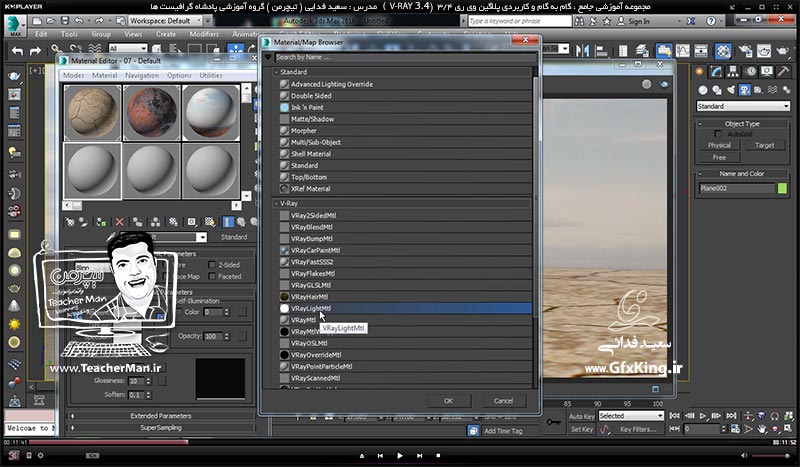
Task: Click Cancel in Material/Map Browser
Action: click(x=504, y=401)
